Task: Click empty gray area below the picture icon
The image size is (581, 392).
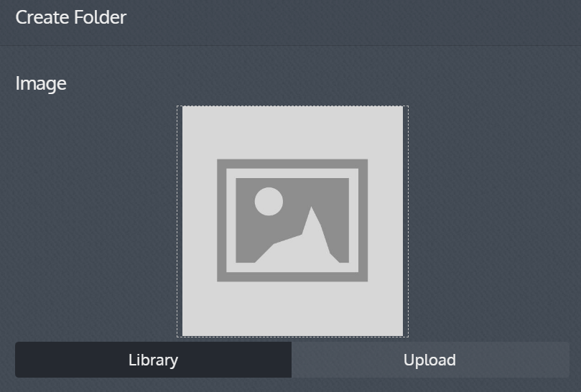Action: tap(292, 309)
